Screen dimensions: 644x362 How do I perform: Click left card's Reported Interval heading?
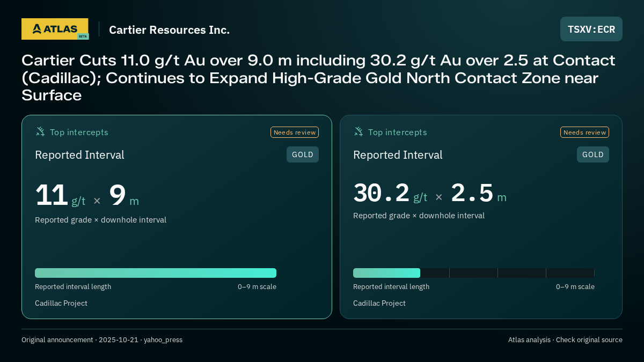click(x=79, y=155)
